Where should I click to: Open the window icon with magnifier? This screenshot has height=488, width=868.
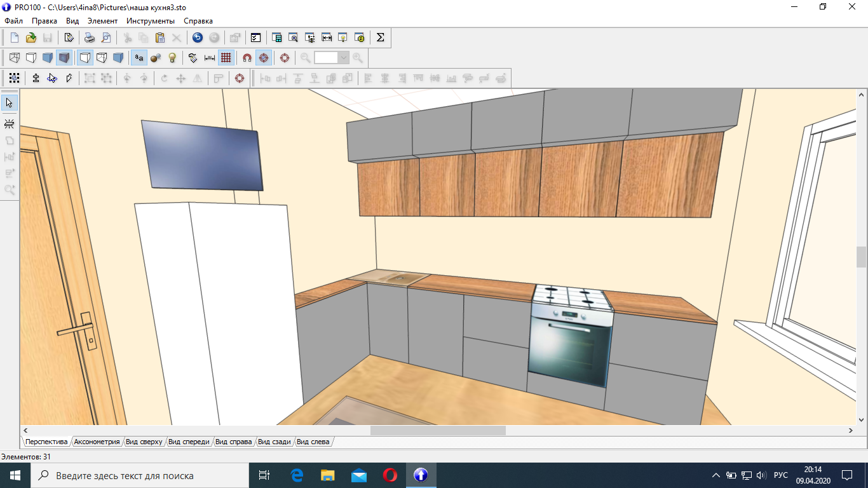pyautogui.click(x=294, y=37)
